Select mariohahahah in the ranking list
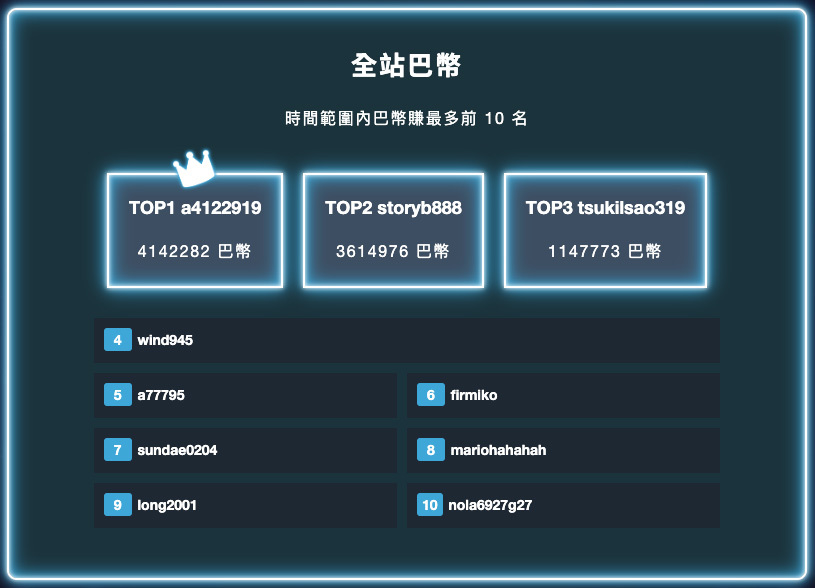Viewport: 815px width, 588px height. [x=498, y=451]
